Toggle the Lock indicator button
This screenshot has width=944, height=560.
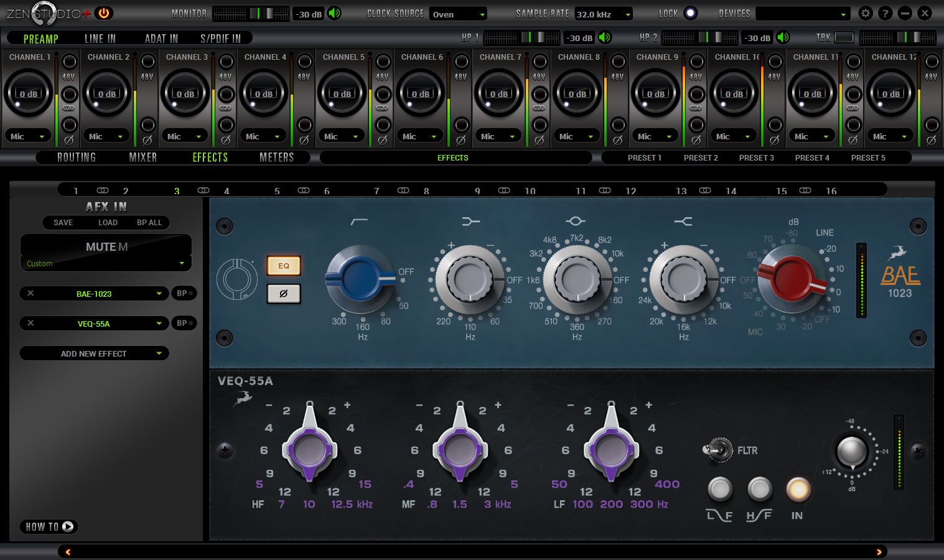pyautogui.click(x=690, y=13)
